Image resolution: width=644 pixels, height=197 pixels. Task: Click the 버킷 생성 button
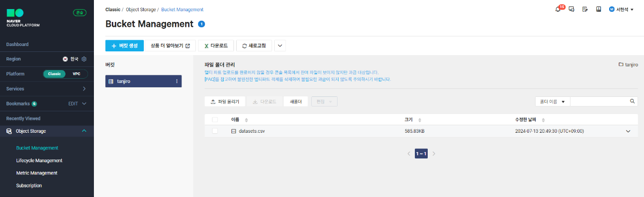[x=125, y=46]
